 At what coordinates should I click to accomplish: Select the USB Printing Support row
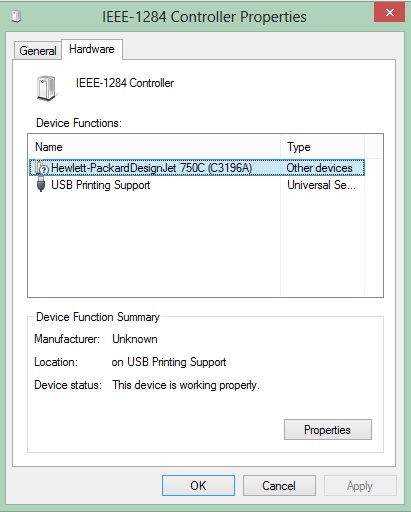pos(197,185)
